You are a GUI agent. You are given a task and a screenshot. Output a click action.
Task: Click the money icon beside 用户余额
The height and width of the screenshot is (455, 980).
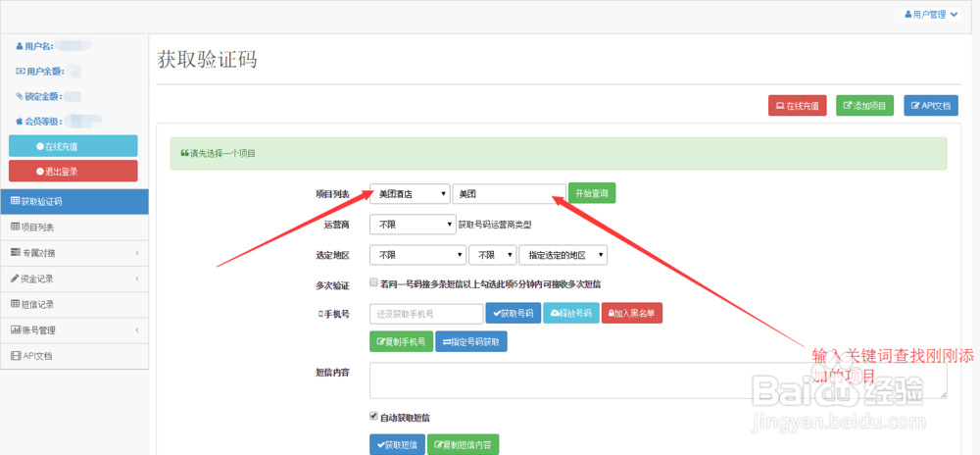click(x=20, y=72)
